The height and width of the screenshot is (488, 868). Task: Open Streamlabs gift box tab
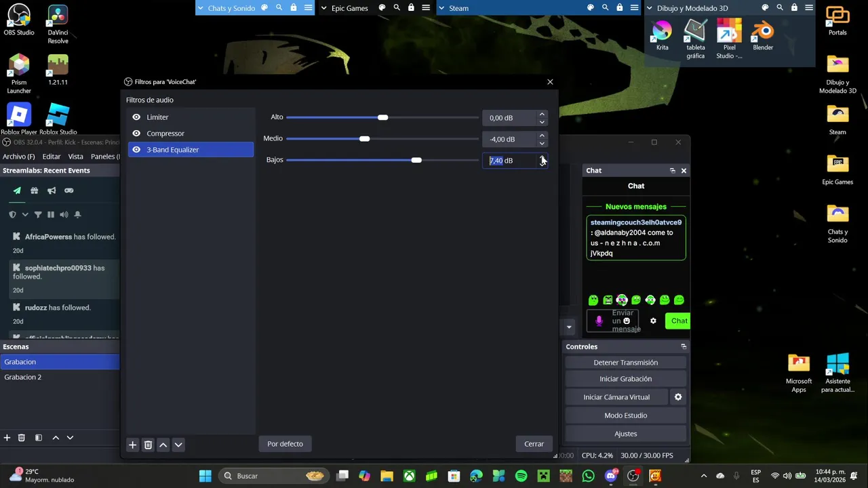[34, 191]
